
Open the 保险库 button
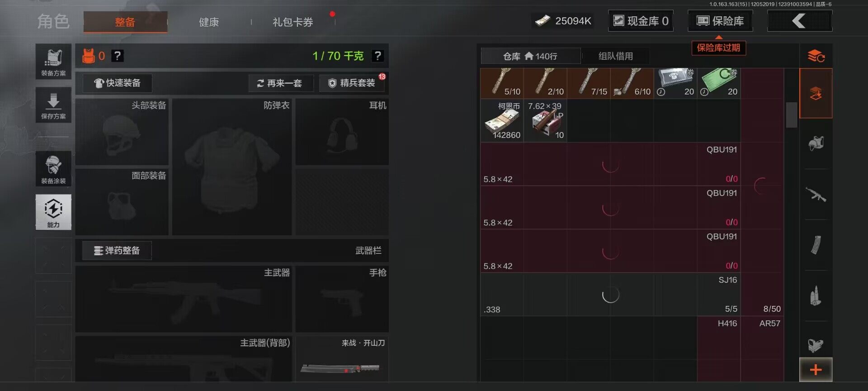pyautogui.click(x=720, y=21)
